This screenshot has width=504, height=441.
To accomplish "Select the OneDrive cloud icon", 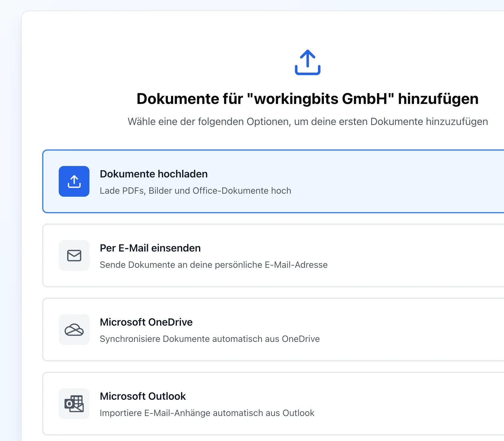I will [x=74, y=330].
